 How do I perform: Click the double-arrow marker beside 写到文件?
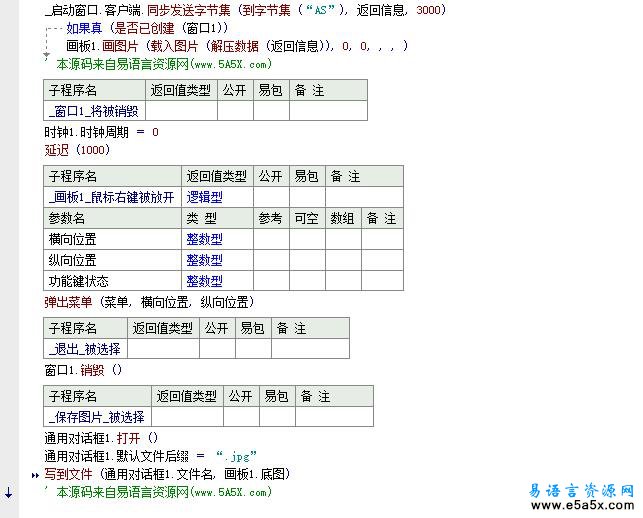tap(35, 475)
